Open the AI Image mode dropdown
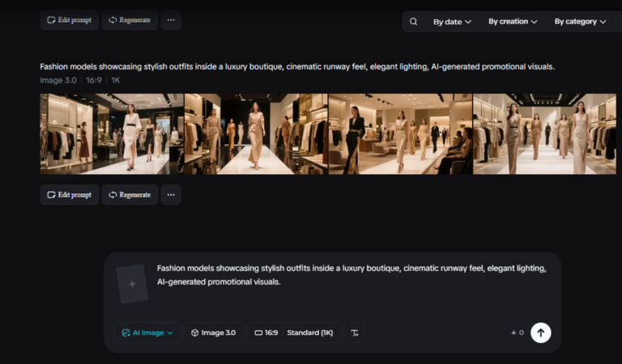622x364 pixels. pyautogui.click(x=147, y=332)
